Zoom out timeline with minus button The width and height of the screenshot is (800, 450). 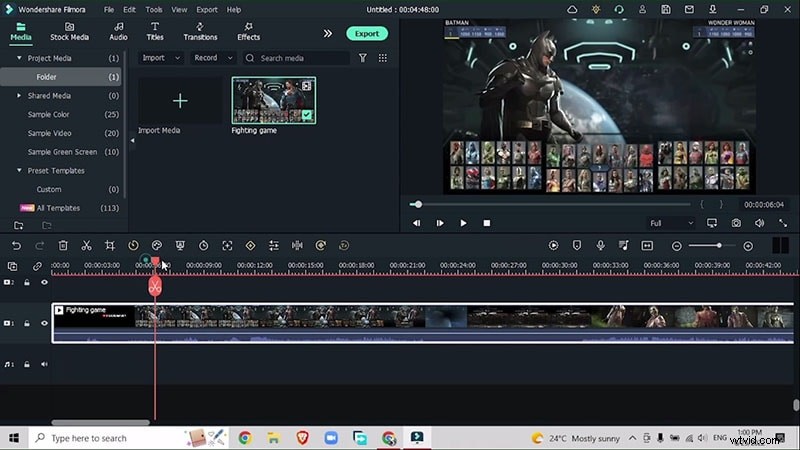click(677, 246)
